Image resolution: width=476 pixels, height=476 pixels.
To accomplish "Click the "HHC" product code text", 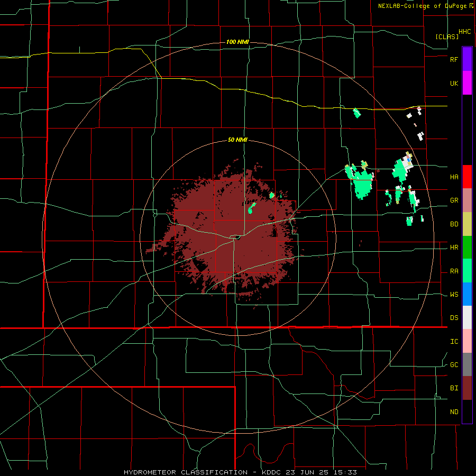I will coord(465,32).
